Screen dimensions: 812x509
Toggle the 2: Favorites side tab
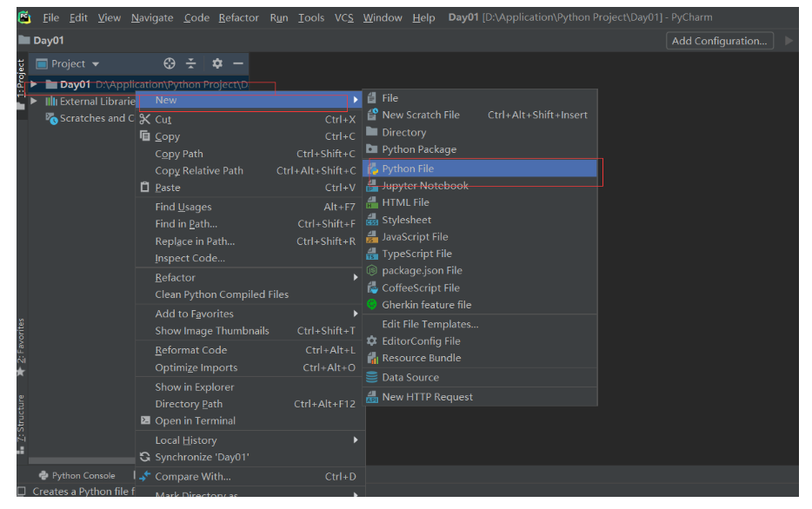pos(21,340)
